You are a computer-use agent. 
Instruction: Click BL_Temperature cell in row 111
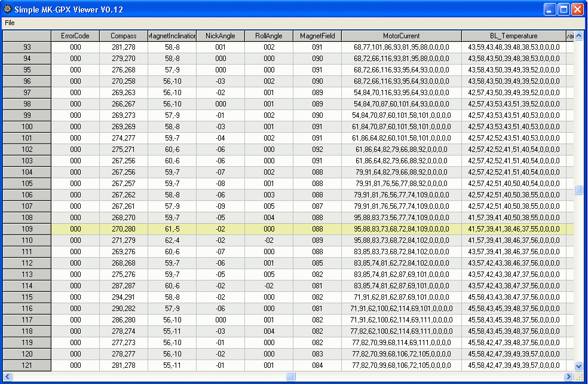514,252
